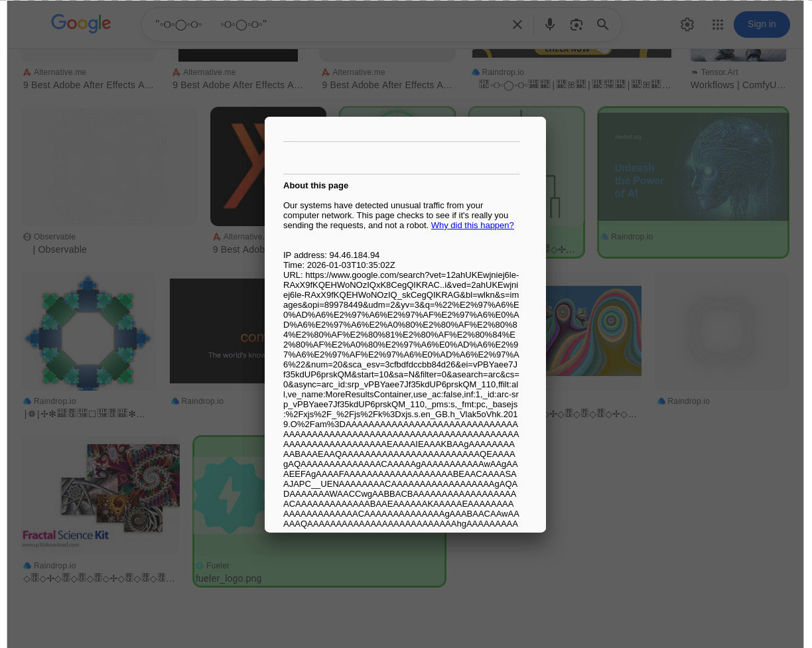Click the magnifying glass search icon
This screenshot has height=648, width=812.
coord(602,25)
